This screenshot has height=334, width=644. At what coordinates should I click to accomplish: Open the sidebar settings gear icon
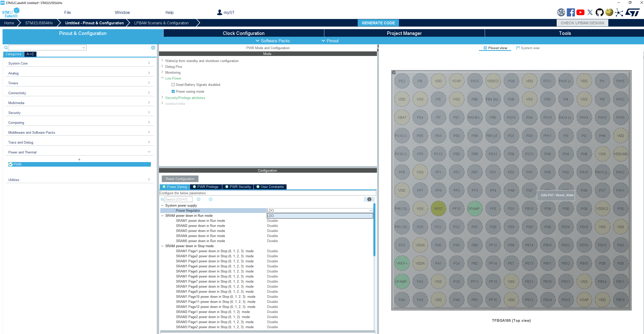pyautogui.click(x=153, y=47)
